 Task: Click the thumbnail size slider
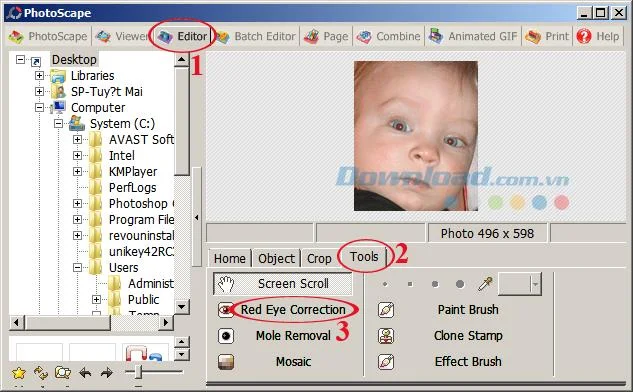[x=138, y=372]
